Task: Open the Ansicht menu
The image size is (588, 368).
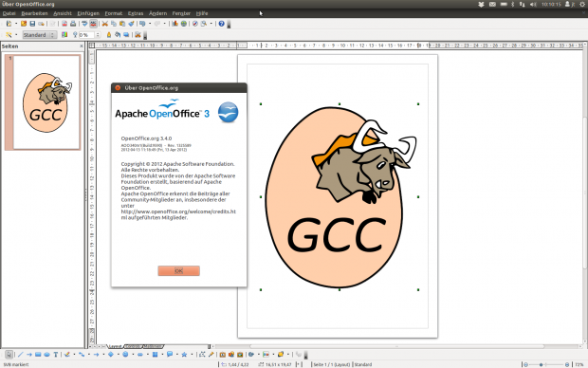Action: point(63,13)
